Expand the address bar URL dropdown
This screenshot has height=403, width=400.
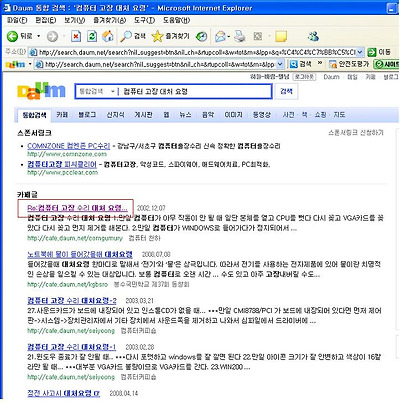(360, 52)
